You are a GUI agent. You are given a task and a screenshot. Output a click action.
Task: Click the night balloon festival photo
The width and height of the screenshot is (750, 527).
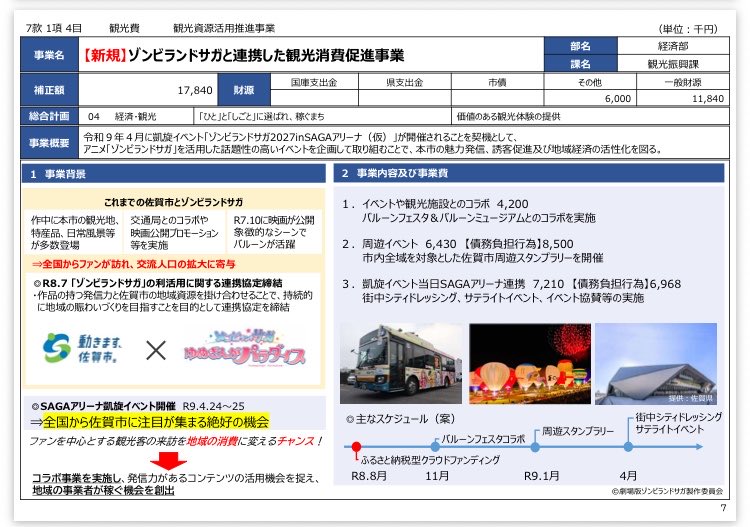coord(530,363)
